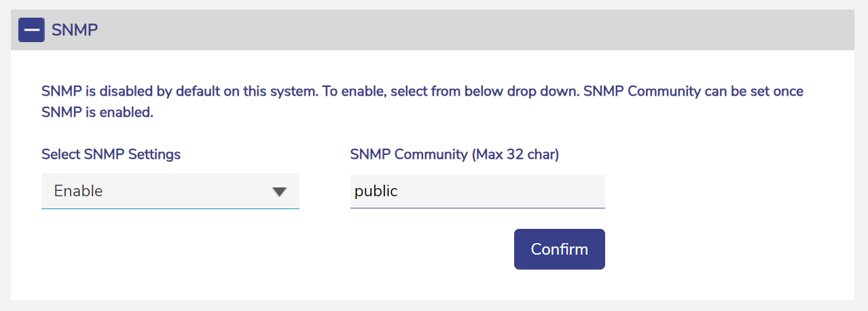The width and height of the screenshot is (868, 311).
Task: Click the "SNMP is enabled." second line text
Action: click(97, 113)
